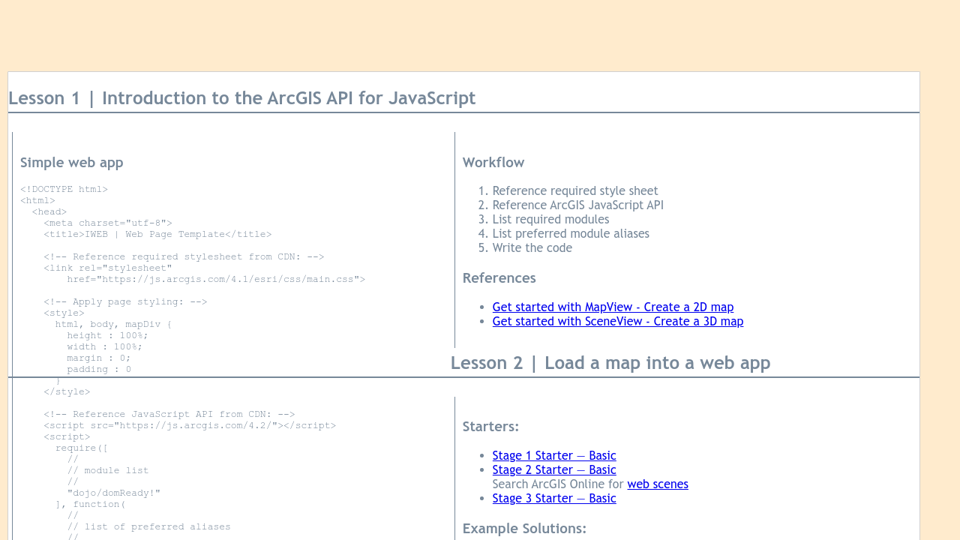Viewport: 960px width, 540px height.
Task: Click the Example Solutions heading
Action: (x=524, y=528)
